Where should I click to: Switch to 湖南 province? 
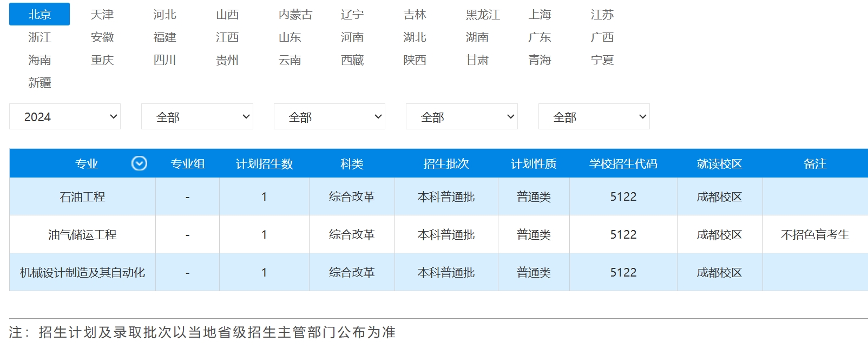pos(477,37)
